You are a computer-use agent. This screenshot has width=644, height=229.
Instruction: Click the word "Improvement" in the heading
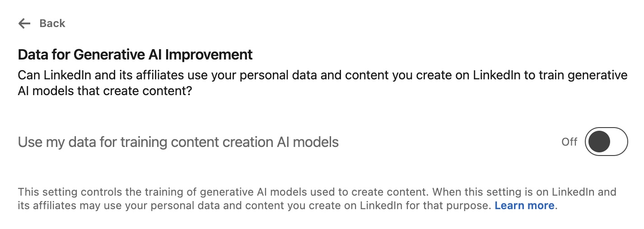click(209, 55)
